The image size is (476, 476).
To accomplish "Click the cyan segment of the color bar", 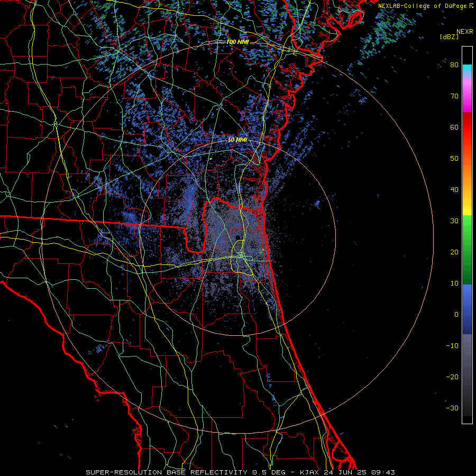I will point(467,69).
